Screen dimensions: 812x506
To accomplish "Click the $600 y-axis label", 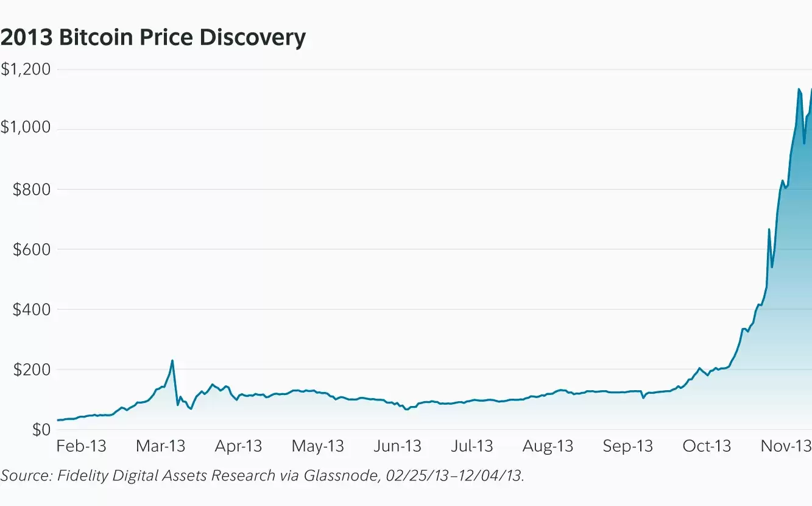I will click(32, 249).
